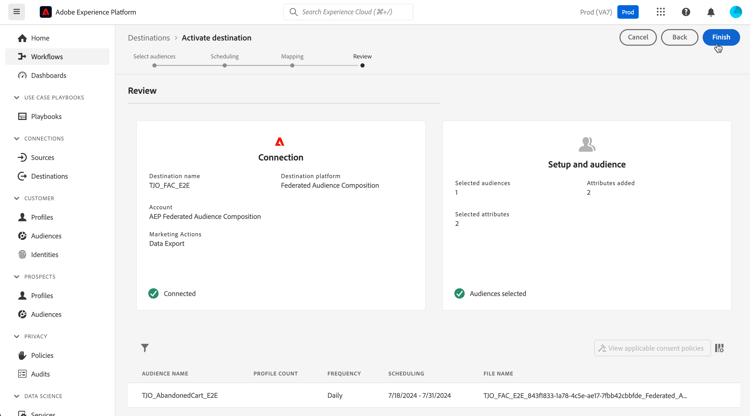Jump to the Scheduling step marker
This screenshot has width=750, height=416.
pyautogui.click(x=224, y=66)
